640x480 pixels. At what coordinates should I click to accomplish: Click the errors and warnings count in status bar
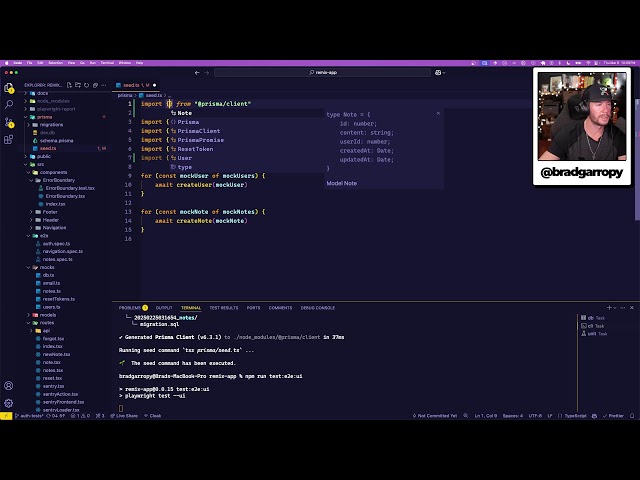pos(80,416)
